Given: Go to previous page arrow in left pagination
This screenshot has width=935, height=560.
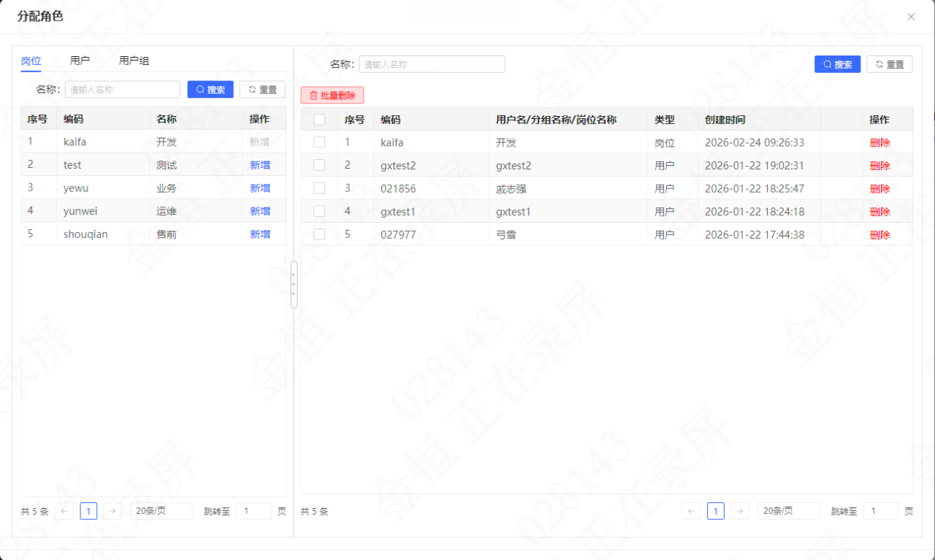Looking at the screenshot, I should (x=64, y=511).
